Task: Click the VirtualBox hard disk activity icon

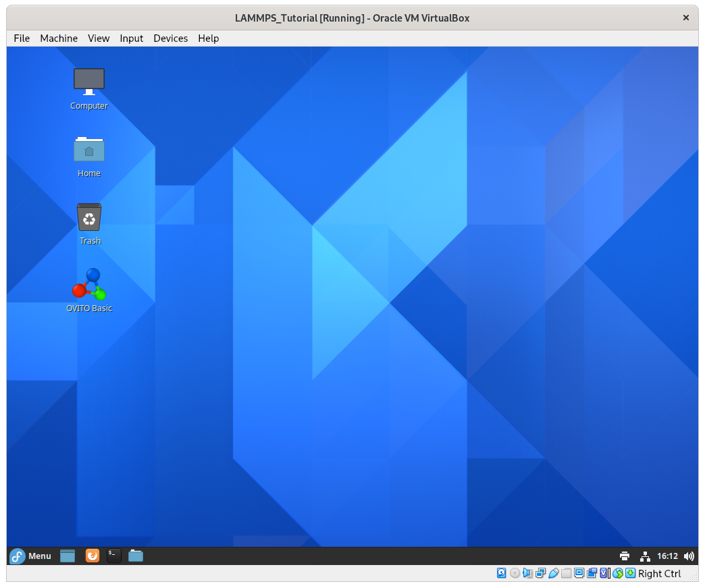Action: click(x=501, y=572)
